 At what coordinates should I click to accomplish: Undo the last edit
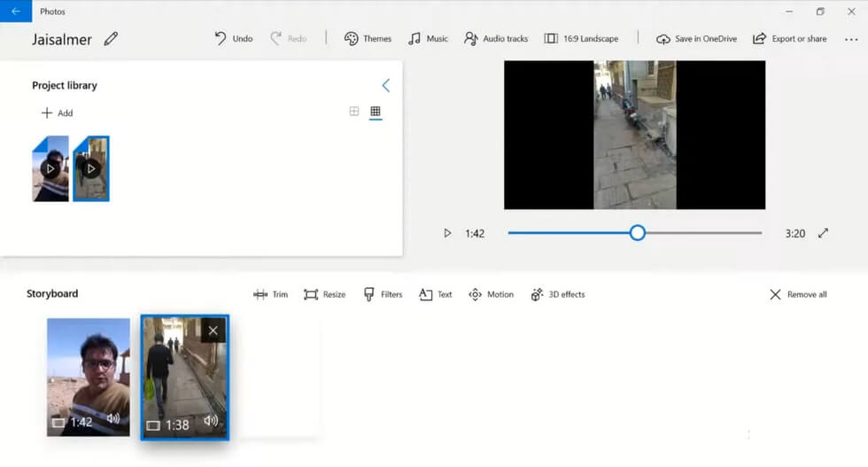(233, 39)
